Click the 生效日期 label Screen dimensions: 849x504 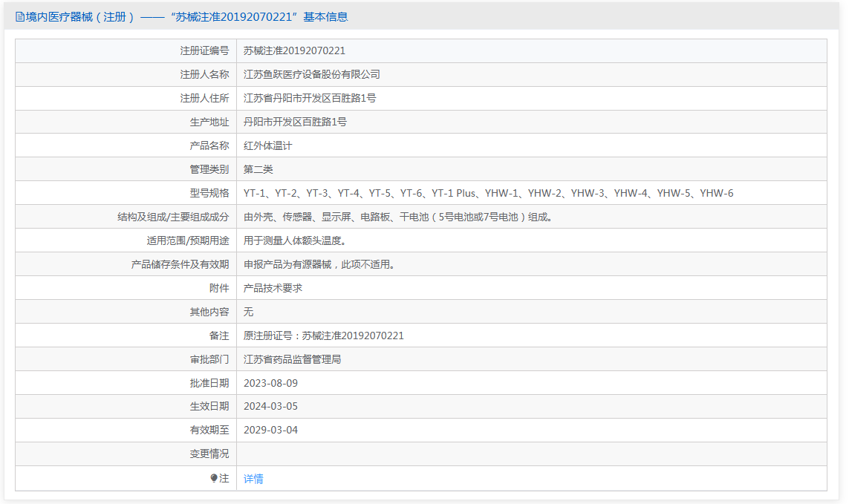209,406
